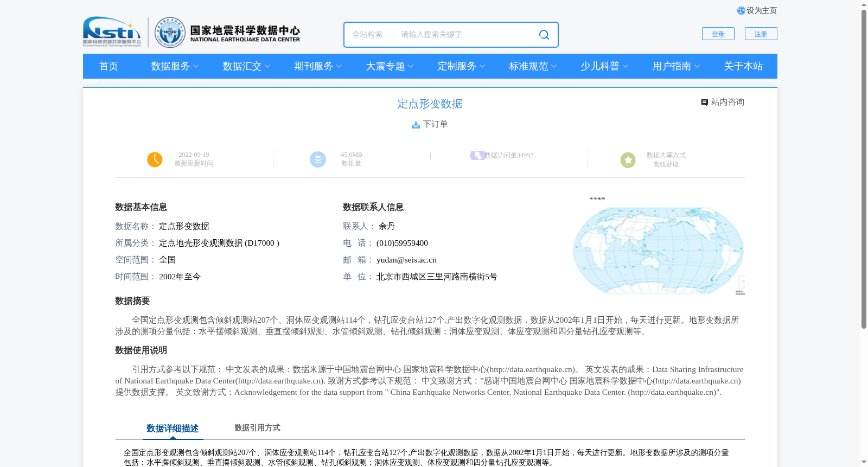Click 数据基本信息 heading

141,207
